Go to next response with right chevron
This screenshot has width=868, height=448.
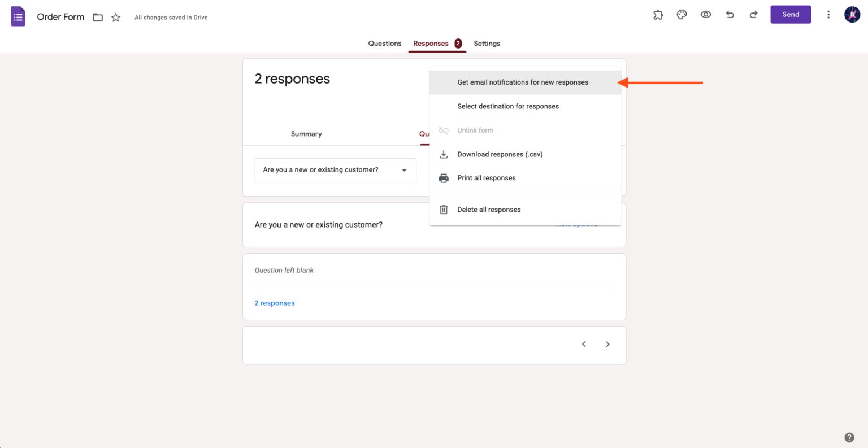pos(607,343)
